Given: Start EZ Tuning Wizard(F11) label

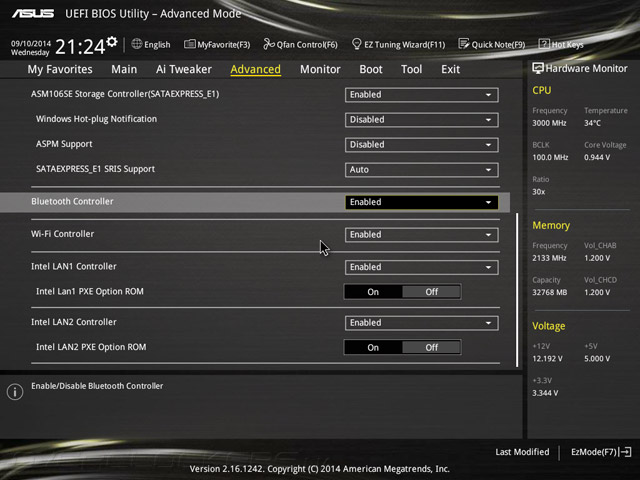Looking at the screenshot, I should click(x=404, y=44).
